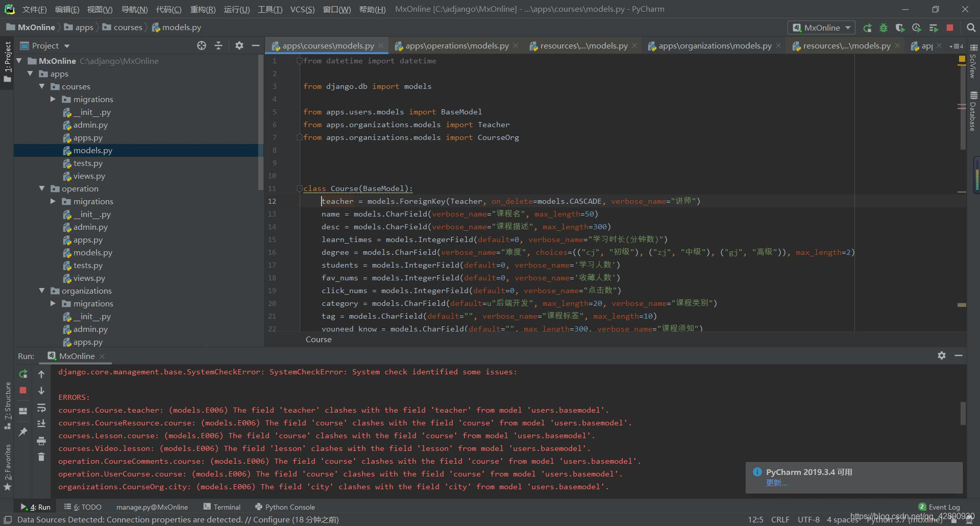Open SciView tool window
Viewport: 980px width, 526px height.
point(973,61)
